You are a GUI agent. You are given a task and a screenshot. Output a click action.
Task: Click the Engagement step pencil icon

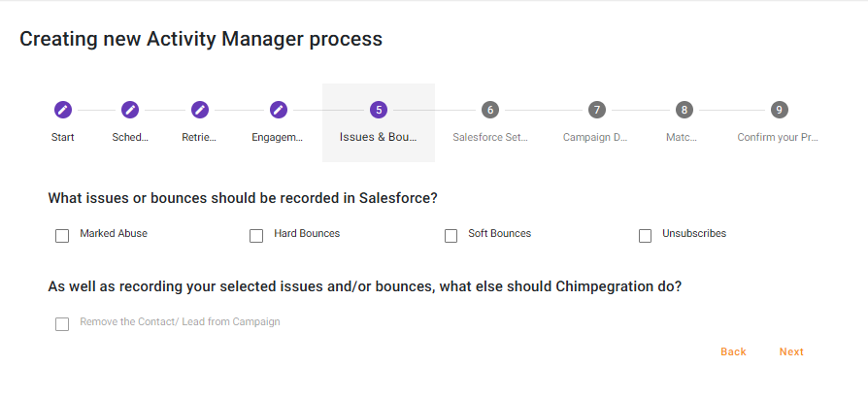pyautogui.click(x=279, y=110)
